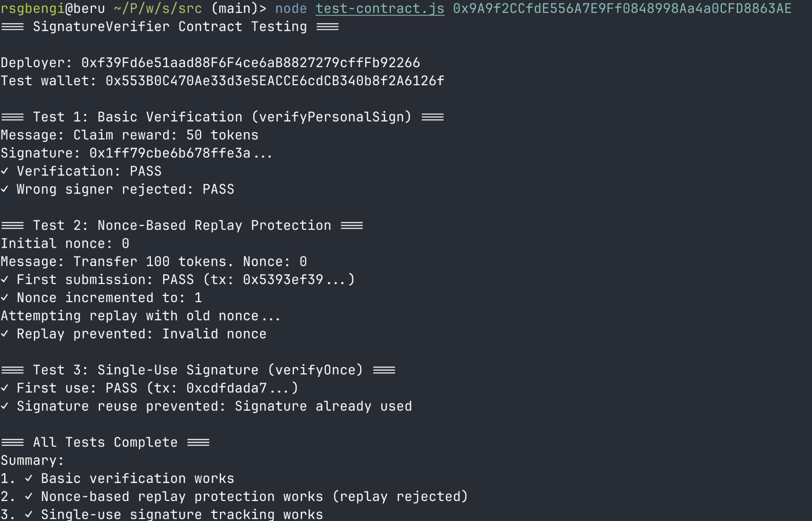Click the checkmark beside Signature reuse prevented
Screen dimensions: 812x521
pyautogui.click(x=5, y=406)
